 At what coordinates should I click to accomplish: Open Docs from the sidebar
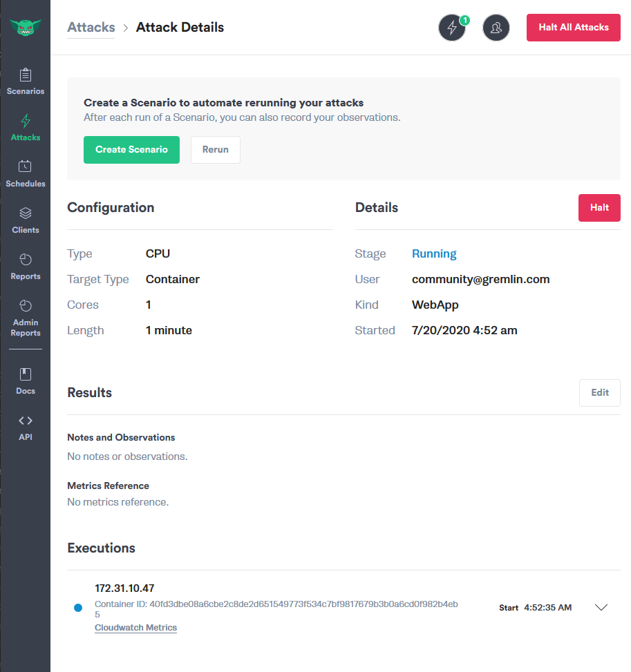26,381
